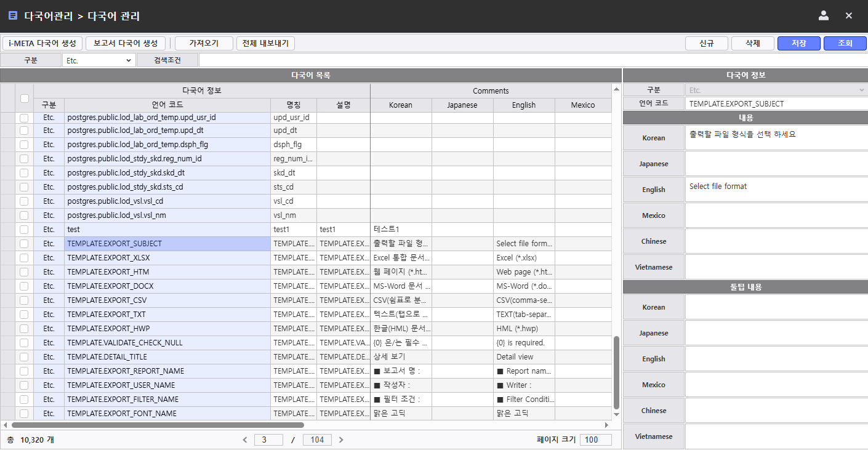The width and height of the screenshot is (868, 450).
Task: Click the document icon beside 다국어관리 title
Action: [x=13, y=16]
